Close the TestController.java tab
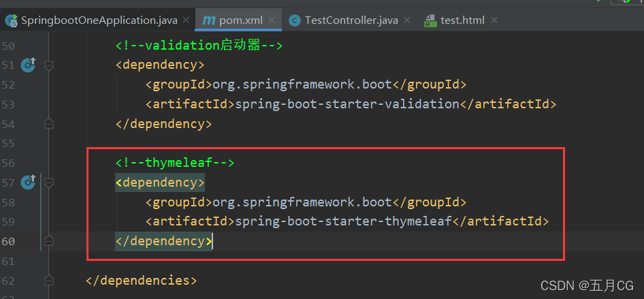The image size is (644, 299). (406, 20)
